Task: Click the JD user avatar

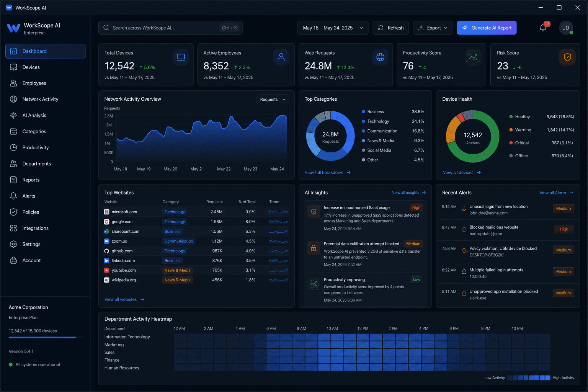Action: click(x=566, y=28)
